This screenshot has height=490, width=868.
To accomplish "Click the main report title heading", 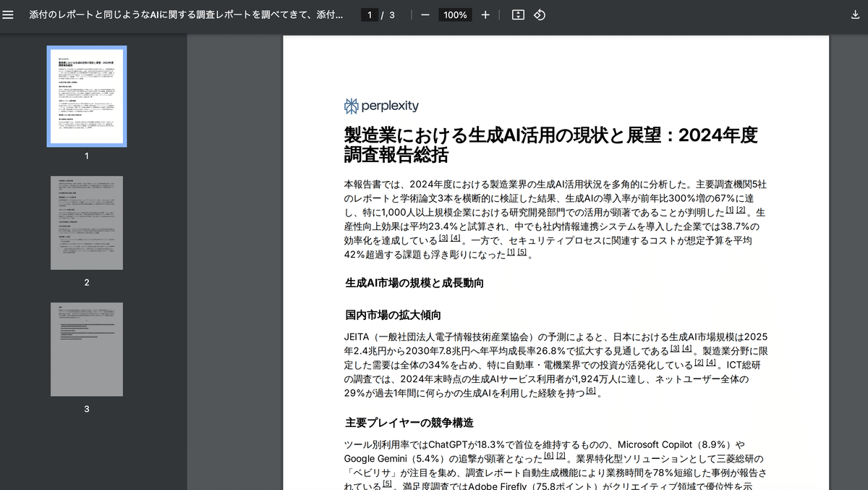I will [x=550, y=145].
